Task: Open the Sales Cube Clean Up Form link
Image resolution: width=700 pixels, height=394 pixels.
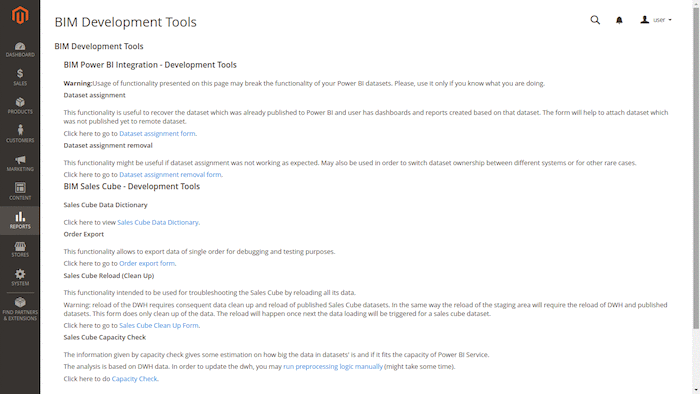Action: (x=158, y=325)
